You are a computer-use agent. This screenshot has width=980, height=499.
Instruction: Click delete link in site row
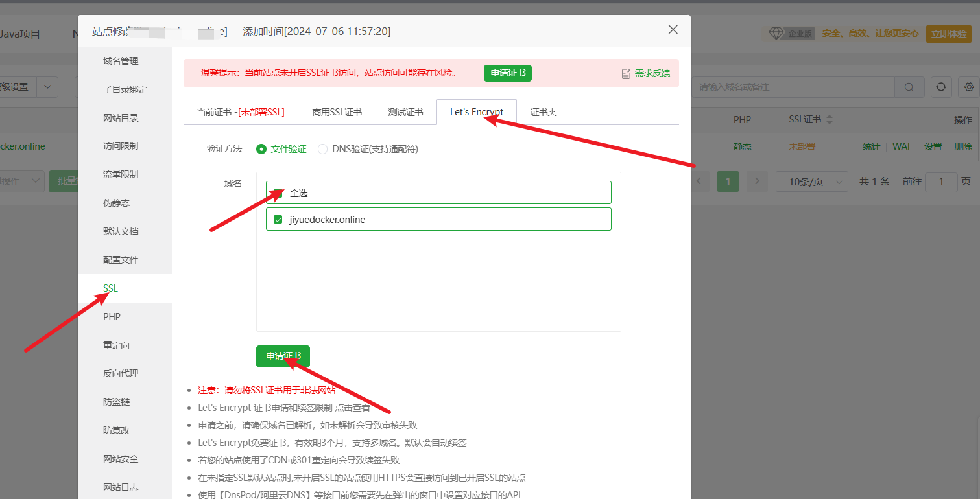click(963, 146)
